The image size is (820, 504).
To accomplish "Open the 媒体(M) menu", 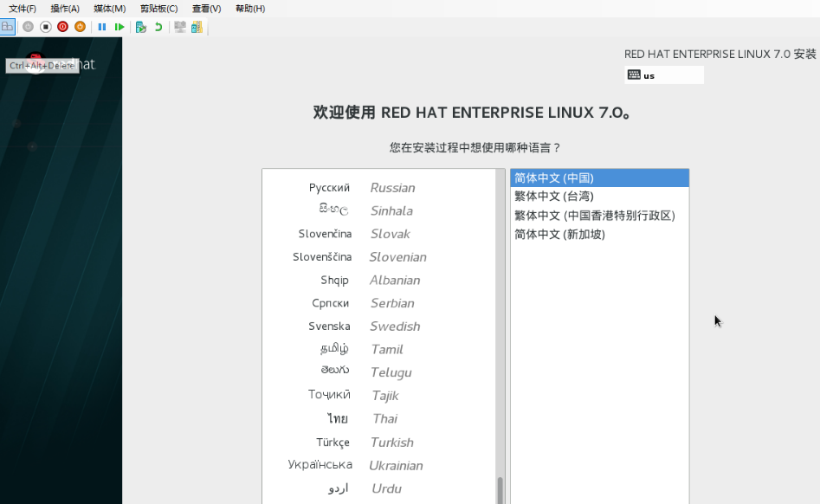I will (107, 8).
